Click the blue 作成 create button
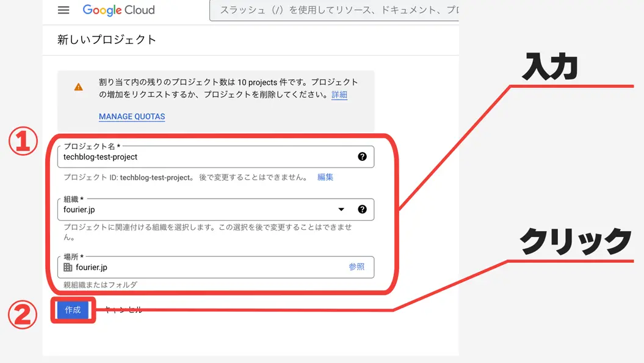 pos(73,310)
